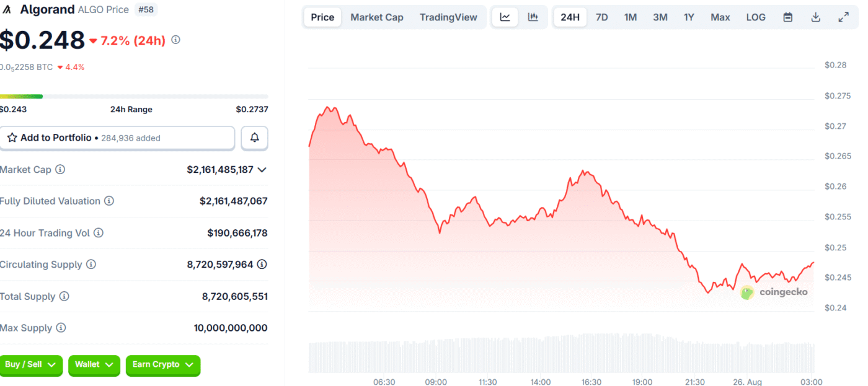Click star icon in Add to Portfolio

tap(12, 138)
